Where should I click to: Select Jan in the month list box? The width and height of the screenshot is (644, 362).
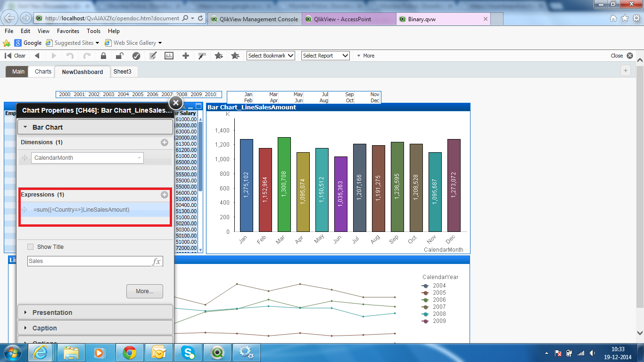tap(248, 94)
